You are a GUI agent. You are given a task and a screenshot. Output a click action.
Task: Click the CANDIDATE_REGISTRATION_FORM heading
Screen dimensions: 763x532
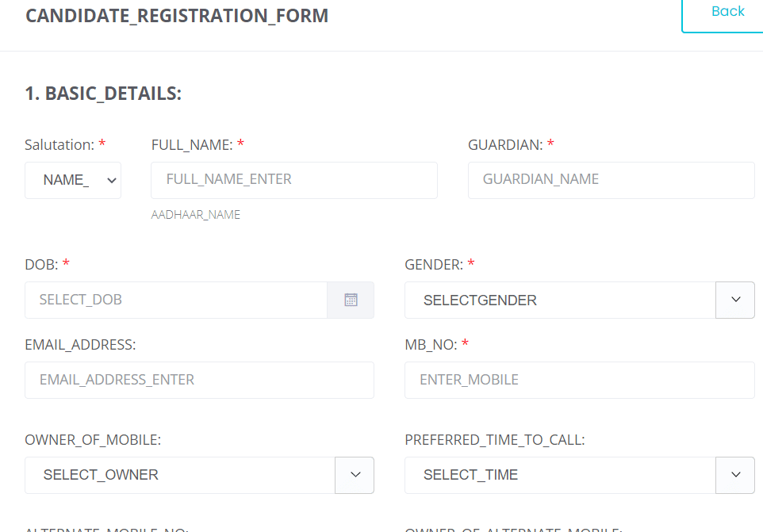click(177, 15)
